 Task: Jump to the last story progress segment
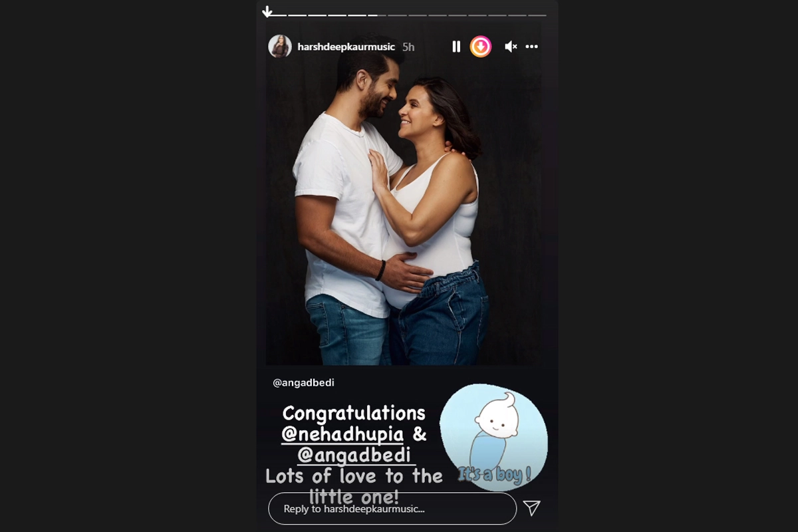click(x=537, y=15)
